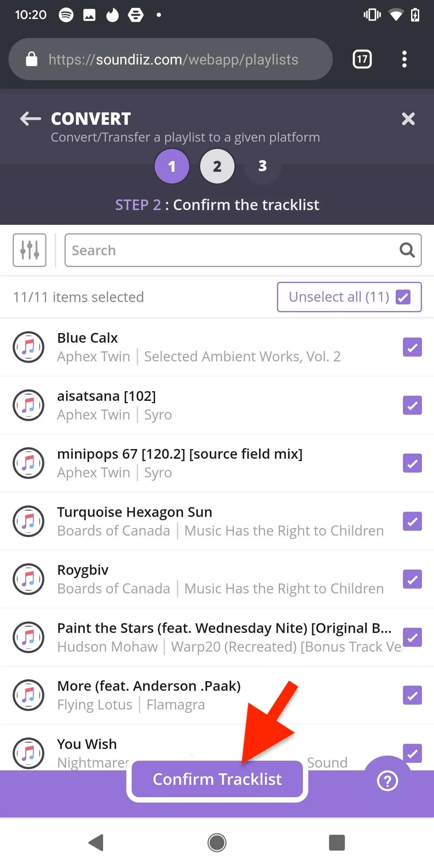
Task: Uncheck the aisatsana [102] checkbox
Action: pyautogui.click(x=412, y=405)
